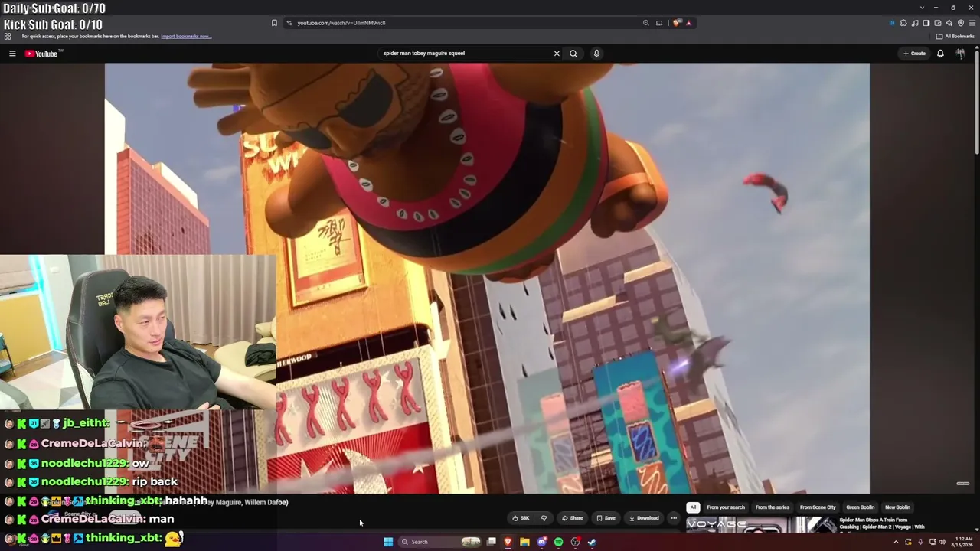The image size is (980, 551).
Task: Open Brave Shields lion icon
Action: [677, 23]
